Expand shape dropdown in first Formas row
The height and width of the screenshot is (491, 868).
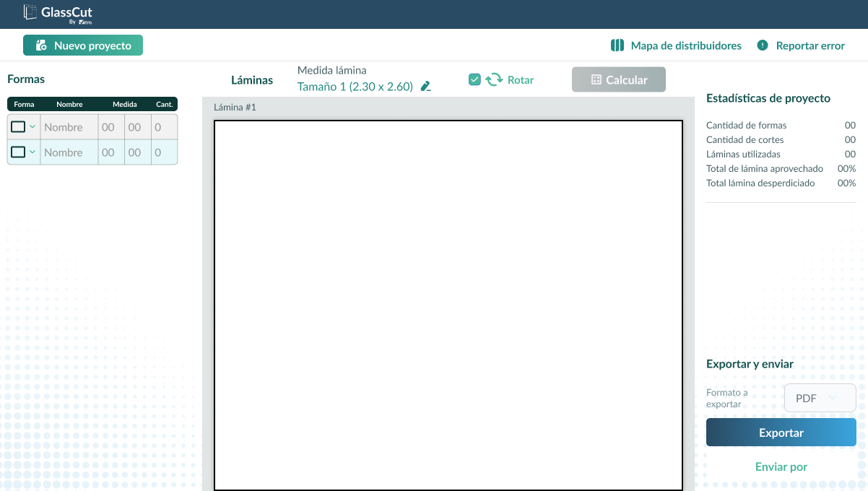click(x=32, y=127)
